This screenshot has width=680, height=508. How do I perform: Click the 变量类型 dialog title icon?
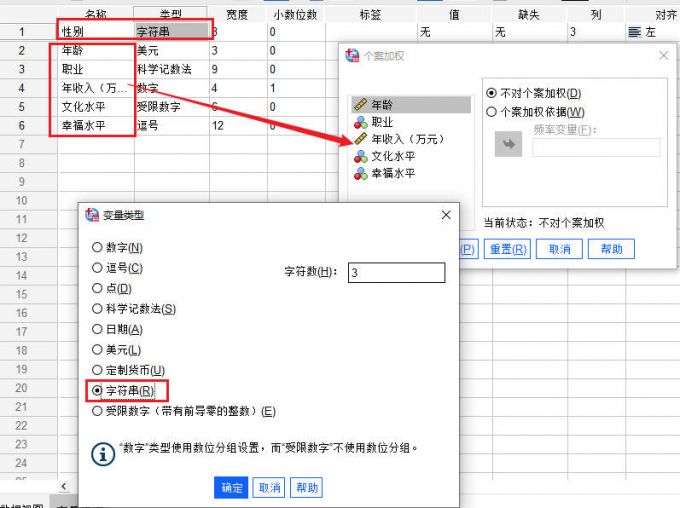(x=92, y=215)
